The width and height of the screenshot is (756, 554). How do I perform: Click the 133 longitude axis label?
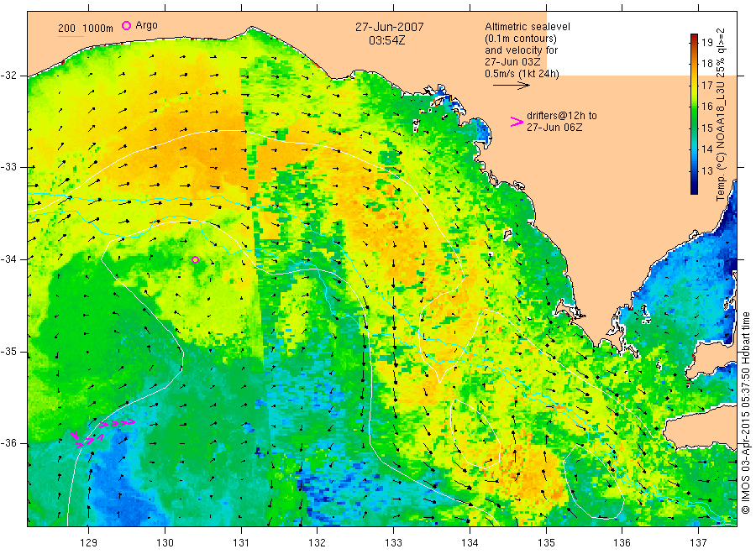pyautogui.click(x=393, y=543)
